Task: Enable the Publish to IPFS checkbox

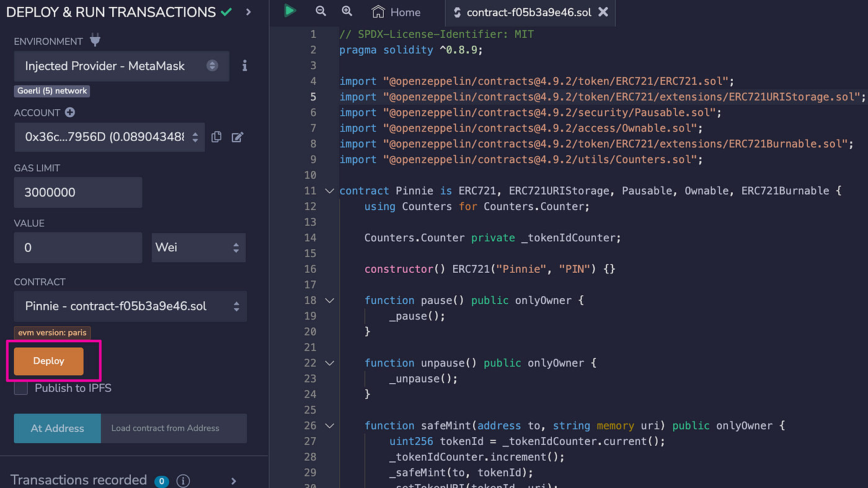Action: tap(21, 388)
